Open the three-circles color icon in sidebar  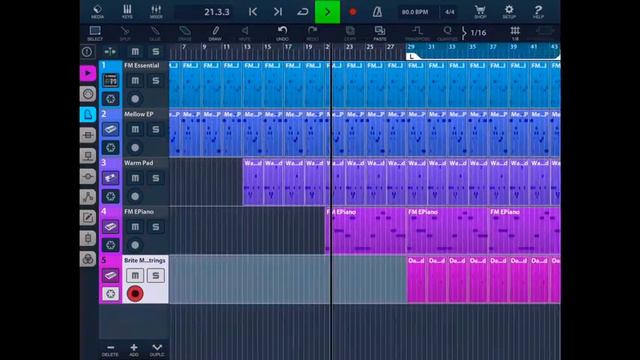88,259
